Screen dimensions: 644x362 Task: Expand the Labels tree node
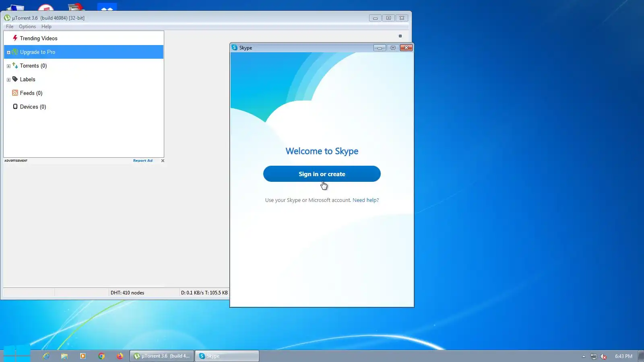[x=8, y=80]
